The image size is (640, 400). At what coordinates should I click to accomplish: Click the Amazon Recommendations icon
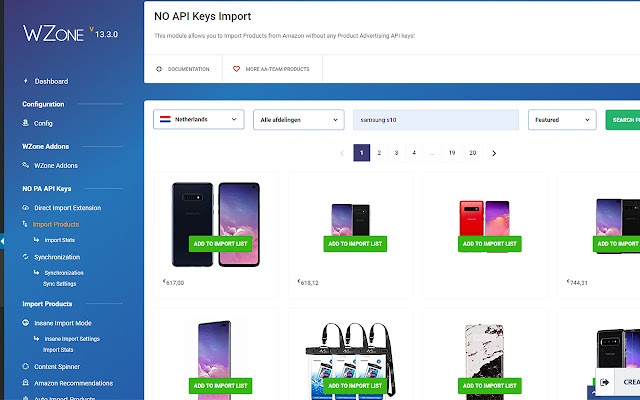coord(25,383)
